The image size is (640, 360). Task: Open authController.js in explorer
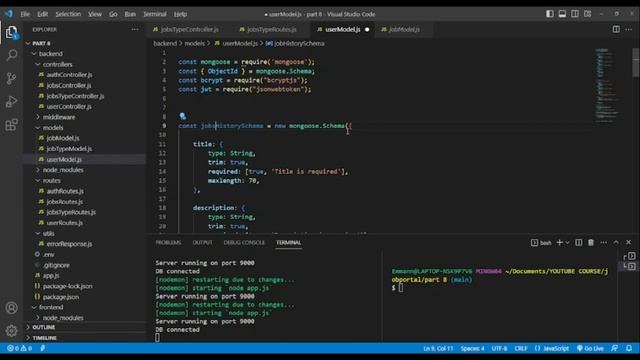(69, 75)
